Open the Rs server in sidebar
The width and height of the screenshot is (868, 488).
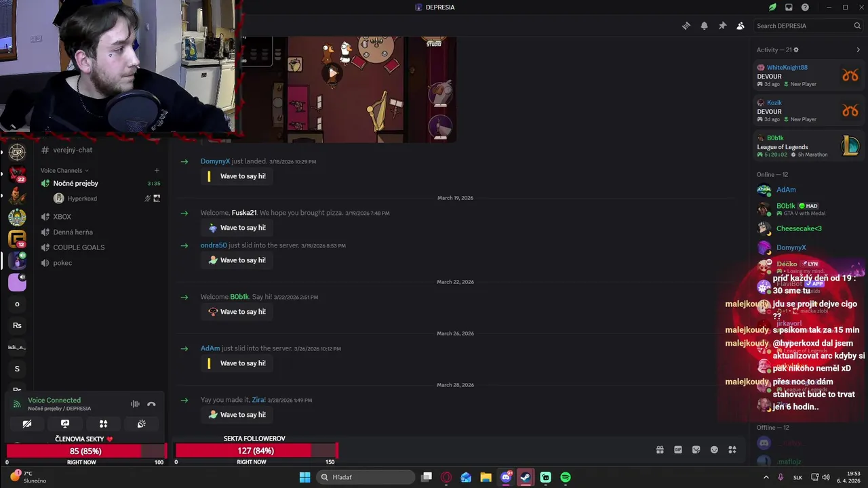coord(17,325)
